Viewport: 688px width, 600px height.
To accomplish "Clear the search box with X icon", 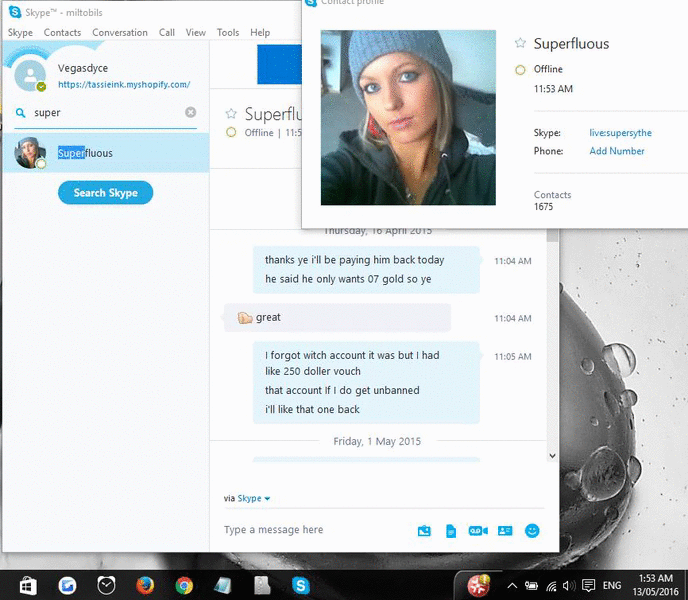I will 190,112.
